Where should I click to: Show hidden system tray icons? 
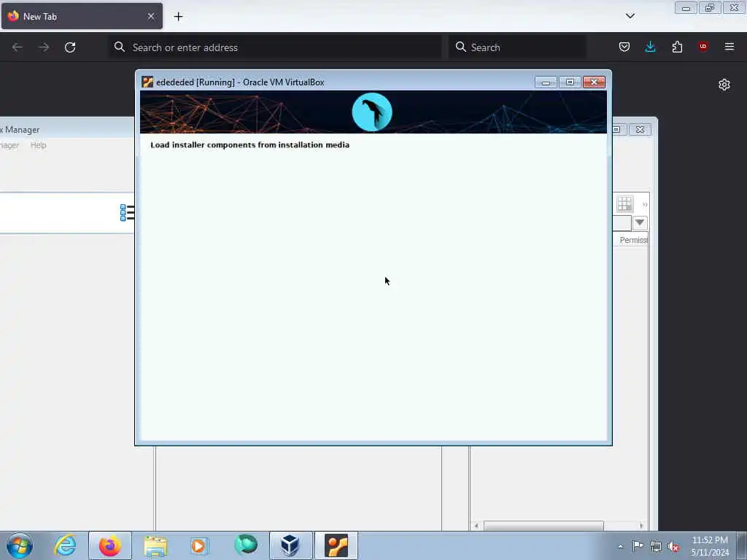[620, 546]
